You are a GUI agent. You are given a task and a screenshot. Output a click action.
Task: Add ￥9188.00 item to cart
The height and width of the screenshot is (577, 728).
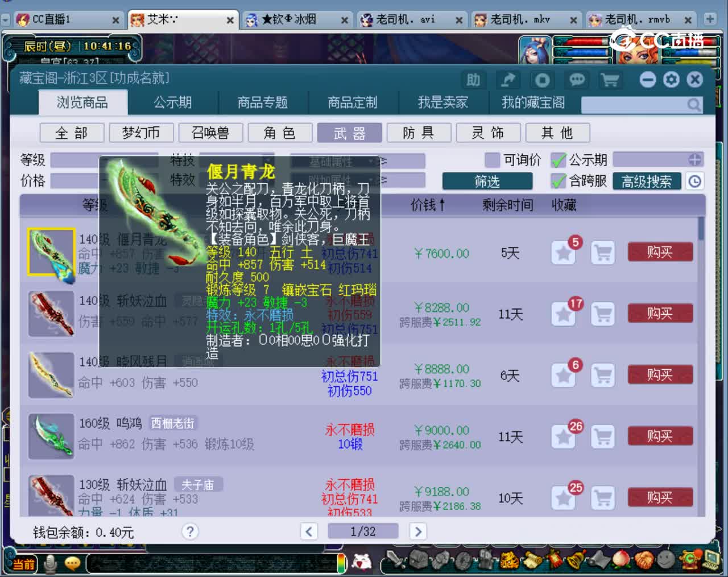pyautogui.click(x=603, y=498)
